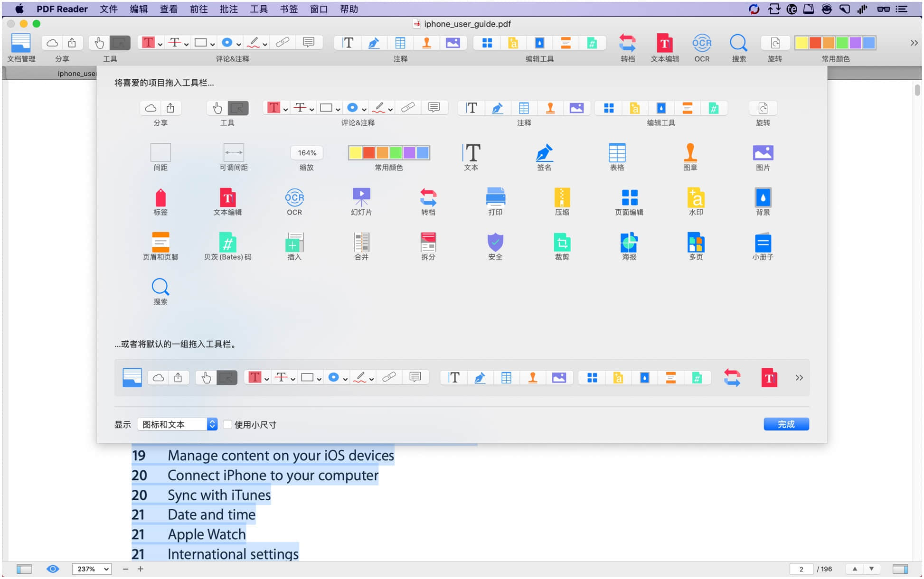Go to next page with down arrow
Screen dimensions: 924x579
tap(871, 569)
